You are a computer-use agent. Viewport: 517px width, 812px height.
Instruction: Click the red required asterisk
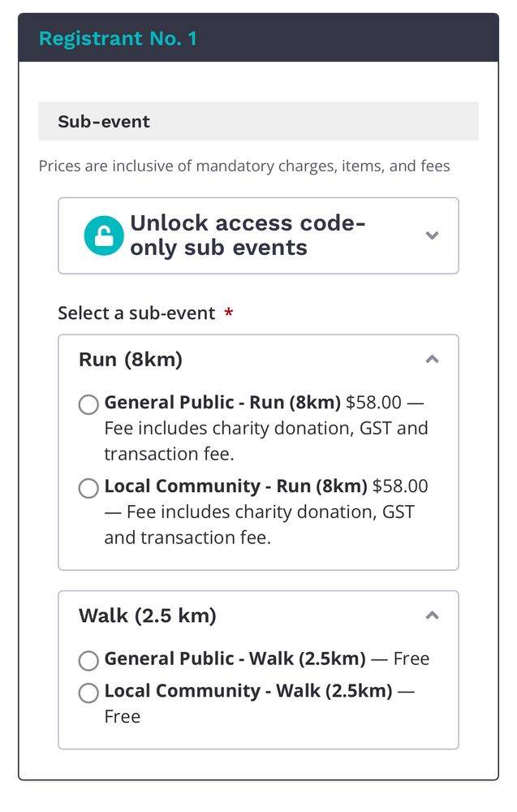228,312
